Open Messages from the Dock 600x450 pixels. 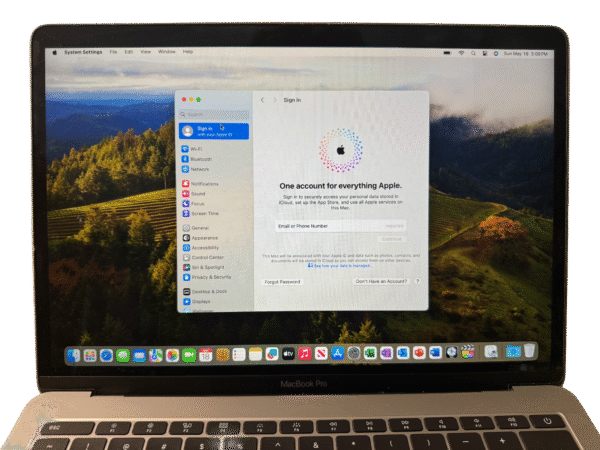click(123, 355)
